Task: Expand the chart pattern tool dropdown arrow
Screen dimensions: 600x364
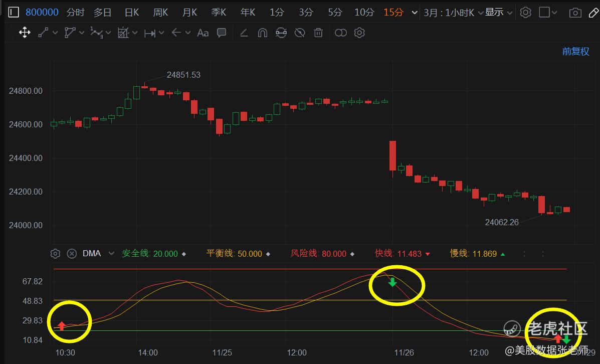Action: [x=135, y=33]
